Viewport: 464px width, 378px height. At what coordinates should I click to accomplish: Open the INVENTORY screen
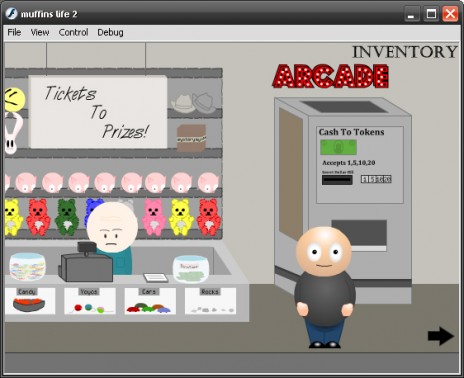(x=405, y=52)
